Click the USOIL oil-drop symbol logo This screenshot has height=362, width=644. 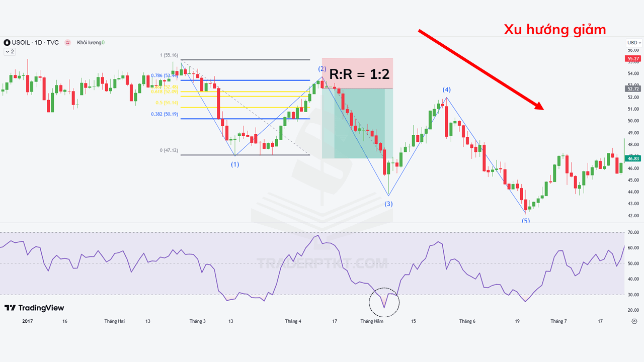7,43
